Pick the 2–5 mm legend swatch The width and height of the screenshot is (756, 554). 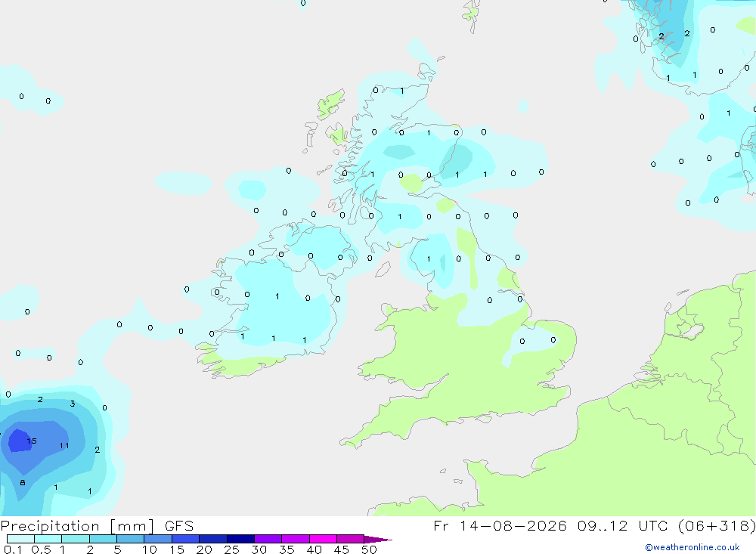(103, 539)
